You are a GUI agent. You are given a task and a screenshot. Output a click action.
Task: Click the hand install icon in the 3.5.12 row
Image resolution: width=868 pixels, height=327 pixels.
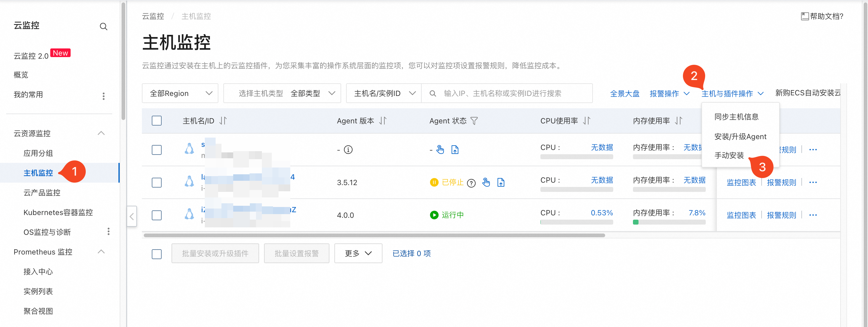point(486,182)
